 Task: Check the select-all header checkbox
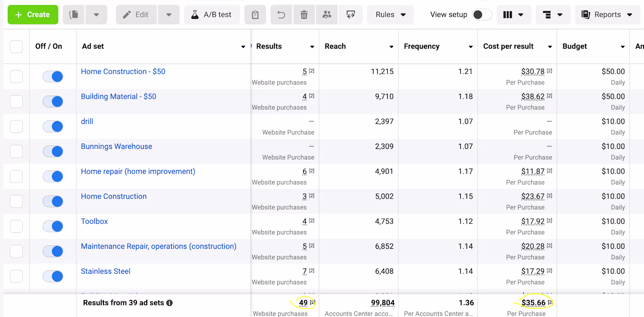tap(16, 46)
